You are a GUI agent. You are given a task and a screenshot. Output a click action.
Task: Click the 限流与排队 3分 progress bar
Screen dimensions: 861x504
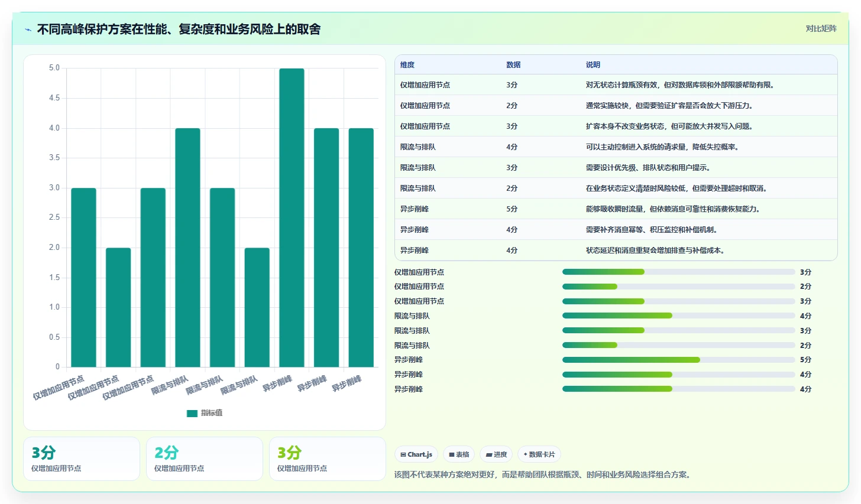678,330
